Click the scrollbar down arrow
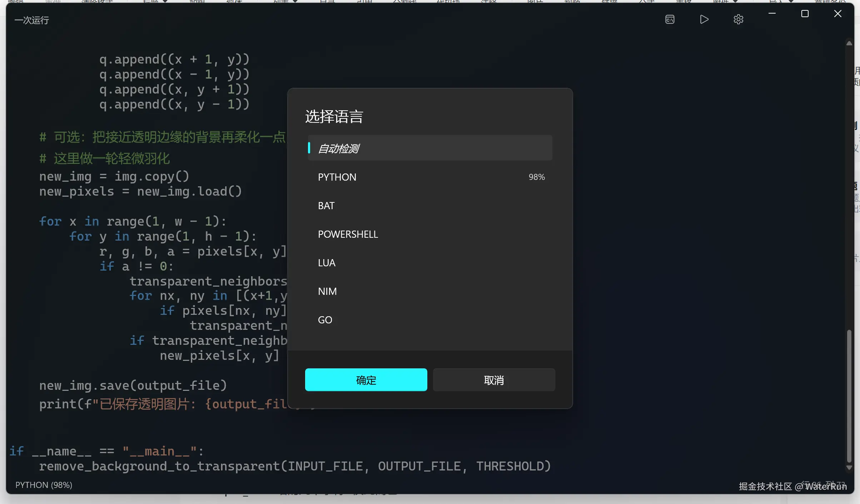 pyautogui.click(x=849, y=468)
